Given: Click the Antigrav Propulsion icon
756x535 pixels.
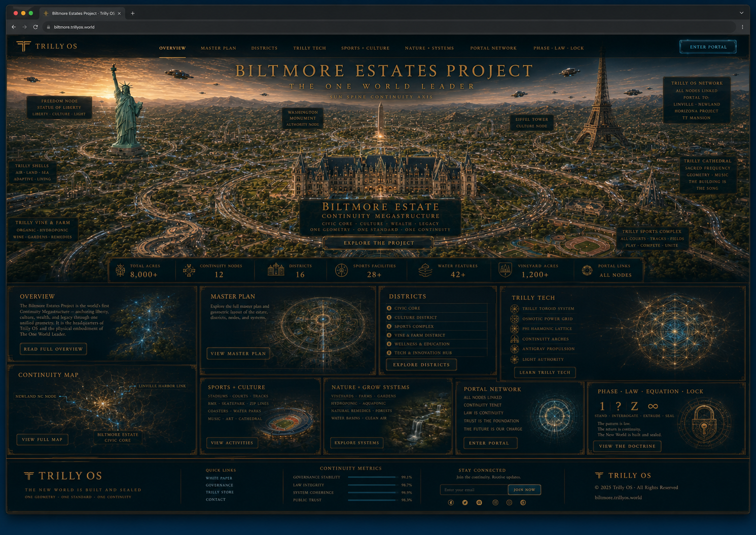Looking at the screenshot, I should (x=515, y=349).
